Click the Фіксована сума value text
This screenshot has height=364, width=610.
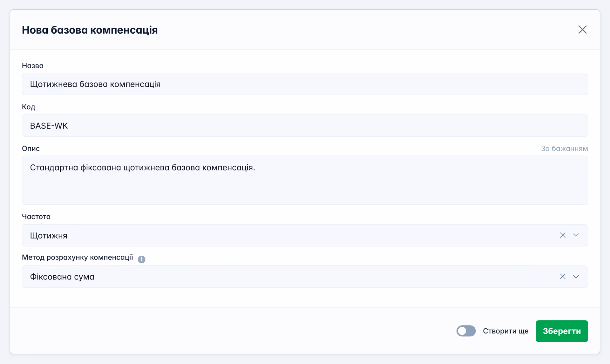click(x=62, y=277)
